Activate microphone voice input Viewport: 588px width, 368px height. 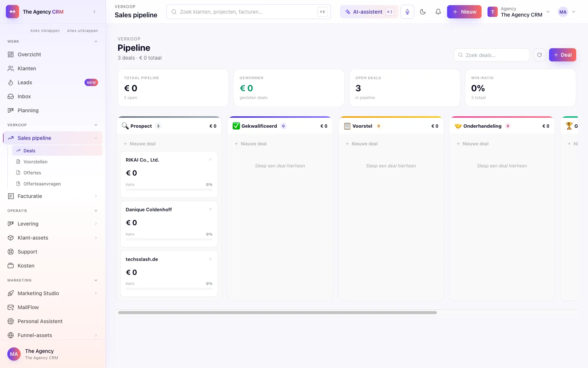[407, 12]
